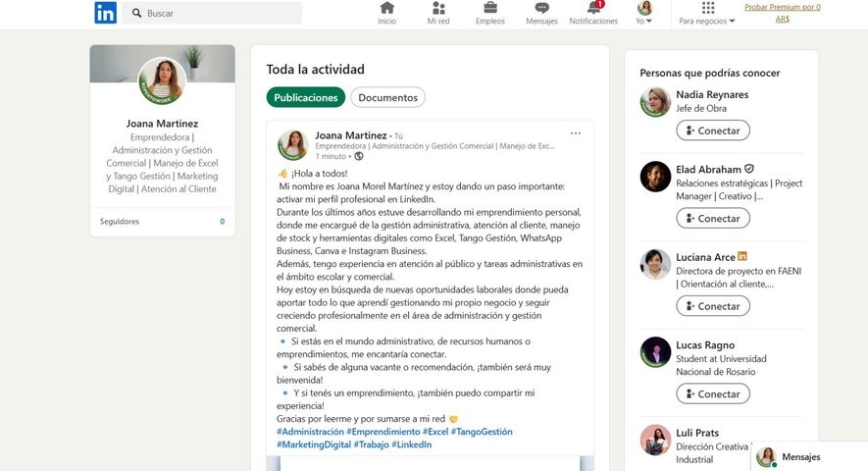868x471 pixels.
Task: Click sidebar profile photo of Joana Martinez
Action: (x=162, y=80)
